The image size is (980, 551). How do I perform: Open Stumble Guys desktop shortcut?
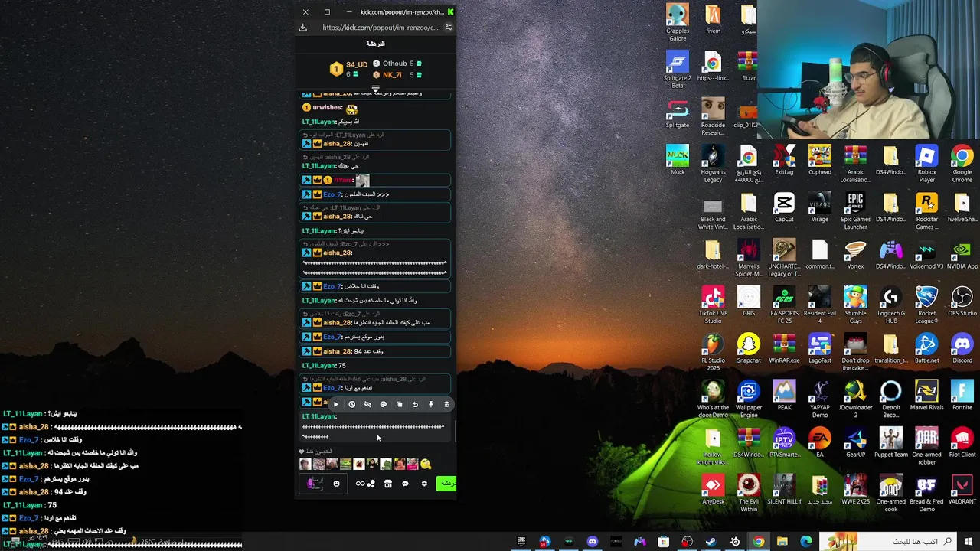pos(855,305)
